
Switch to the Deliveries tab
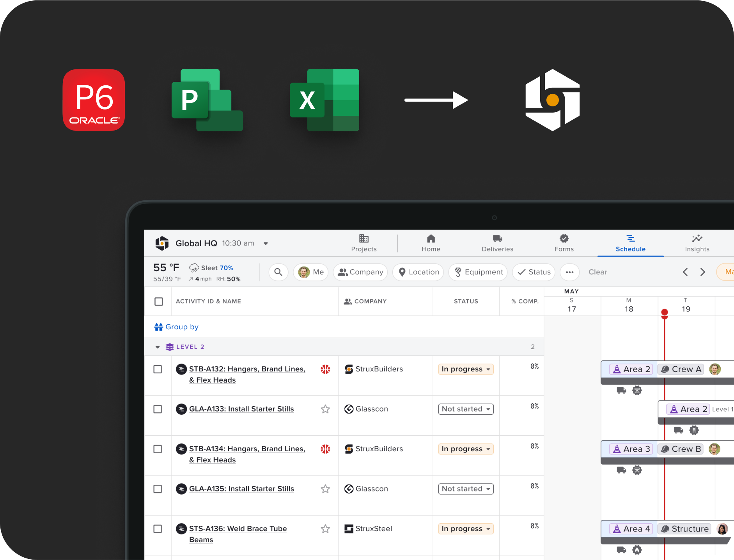point(497,243)
